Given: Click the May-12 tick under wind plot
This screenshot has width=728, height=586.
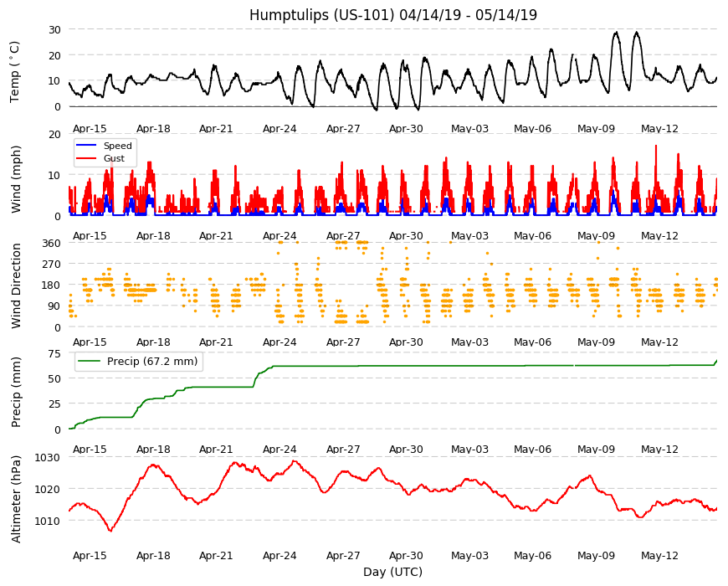Looking at the screenshot, I should click(x=659, y=235).
